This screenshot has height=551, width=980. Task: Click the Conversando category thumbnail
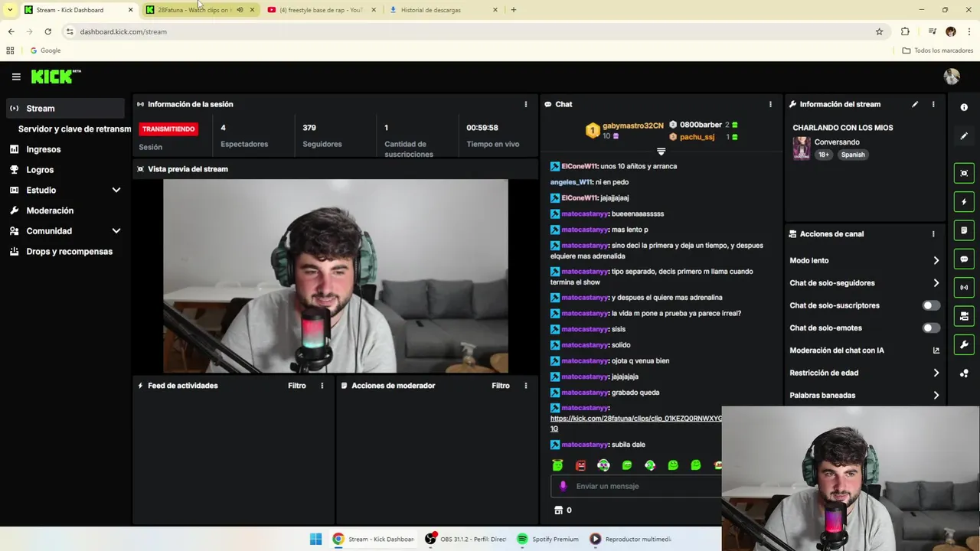pos(802,148)
